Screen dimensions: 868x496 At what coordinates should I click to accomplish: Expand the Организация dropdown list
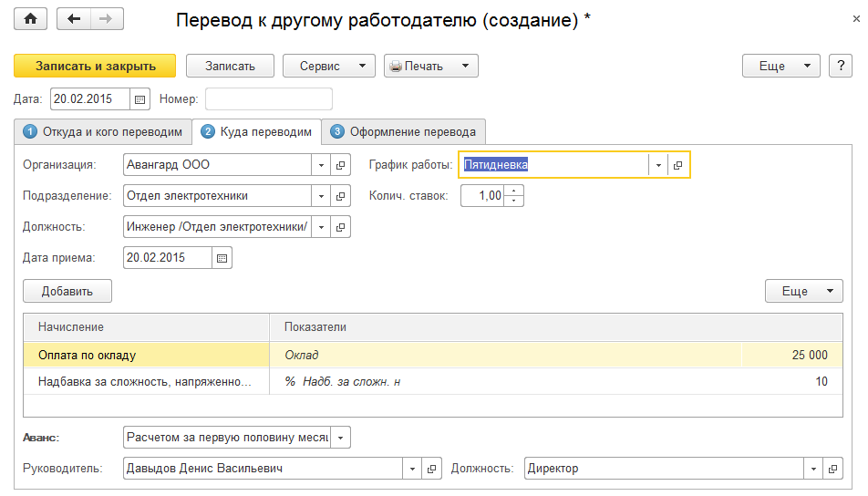coord(321,165)
